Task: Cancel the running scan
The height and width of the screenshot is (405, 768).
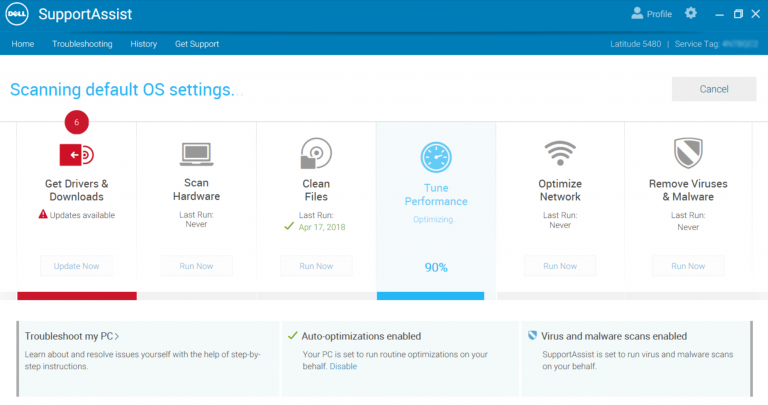Action: click(x=714, y=89)
